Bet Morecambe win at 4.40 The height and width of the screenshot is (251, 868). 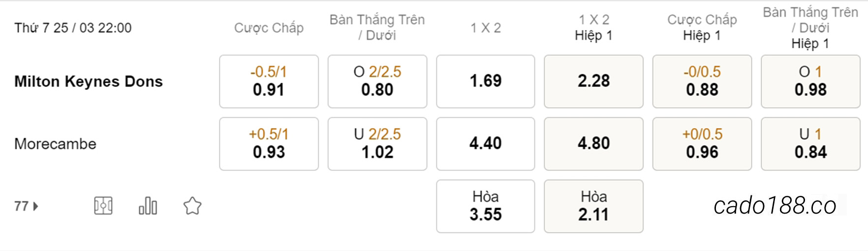click(486, 144)
